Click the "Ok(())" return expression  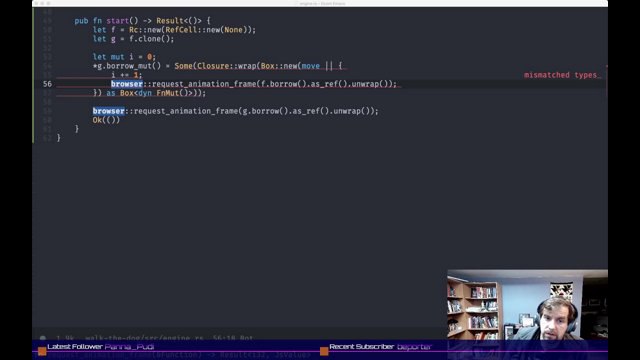(106, 120)
